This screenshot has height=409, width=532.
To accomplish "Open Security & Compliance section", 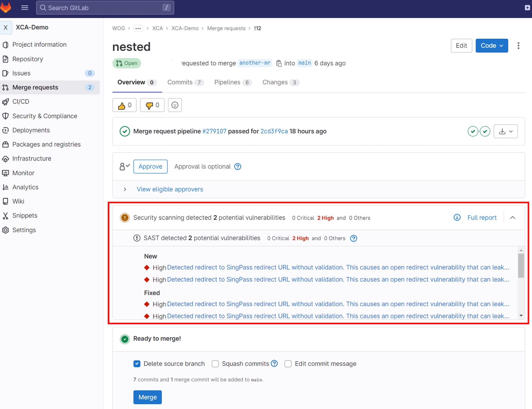I will tap(44, 116).
